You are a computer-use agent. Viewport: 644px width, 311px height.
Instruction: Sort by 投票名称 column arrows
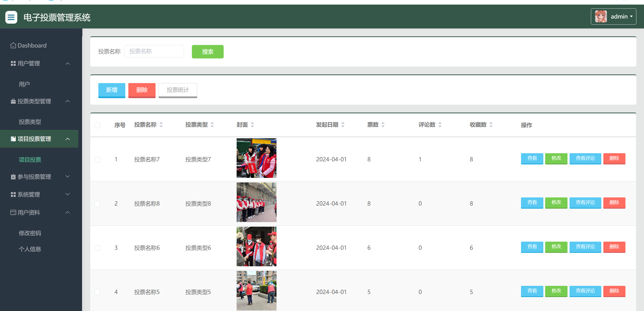tap(161, 125)
